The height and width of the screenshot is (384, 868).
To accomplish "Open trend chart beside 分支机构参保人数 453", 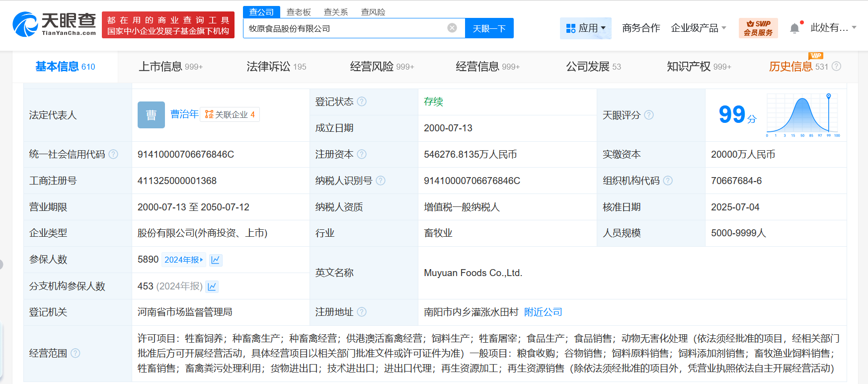I will pyautogui.click(x=212, y=287).
